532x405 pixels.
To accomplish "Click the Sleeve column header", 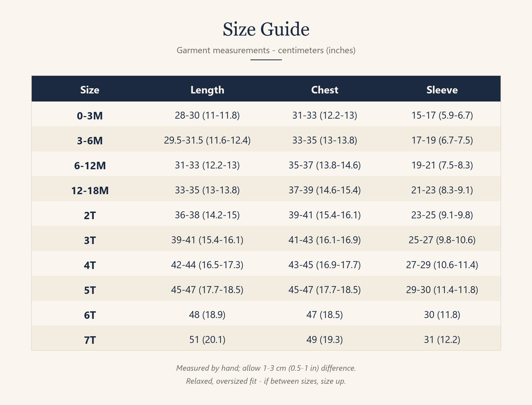I will 442,90.
